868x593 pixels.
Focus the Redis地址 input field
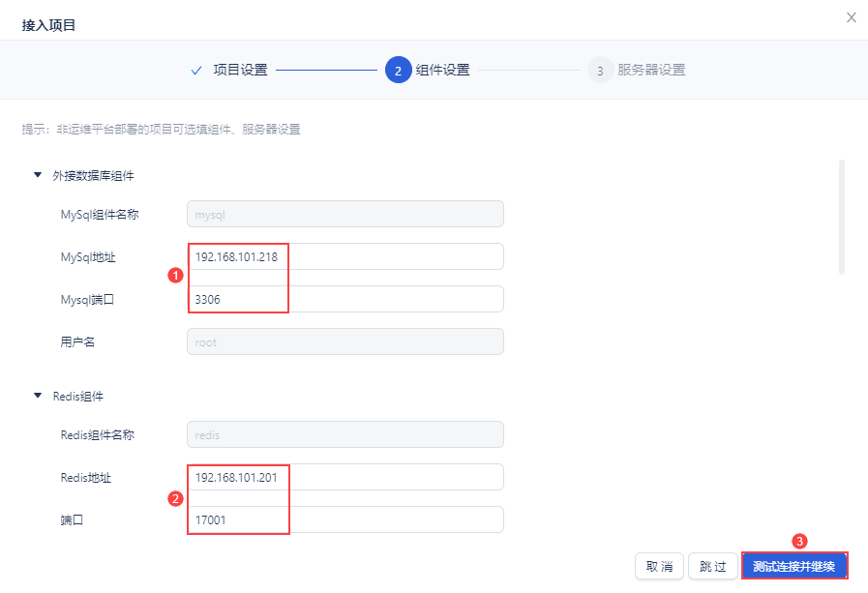click(x=344, y=477)
